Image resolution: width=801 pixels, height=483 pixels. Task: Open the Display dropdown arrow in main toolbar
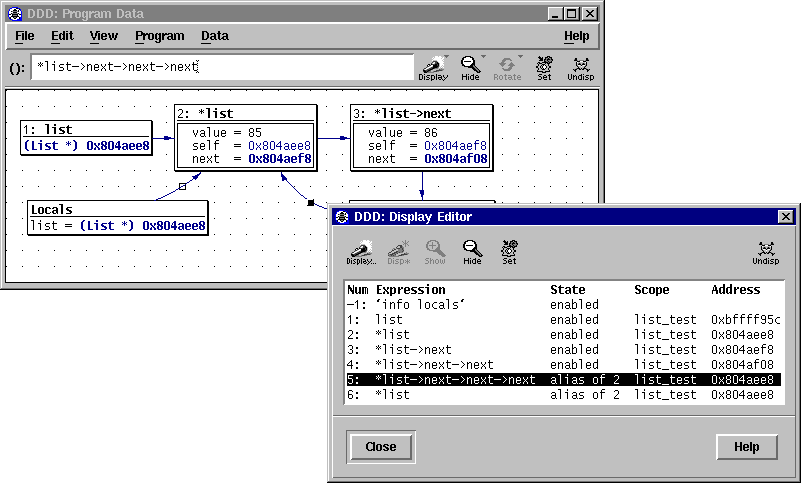click(x=446, y=57)
